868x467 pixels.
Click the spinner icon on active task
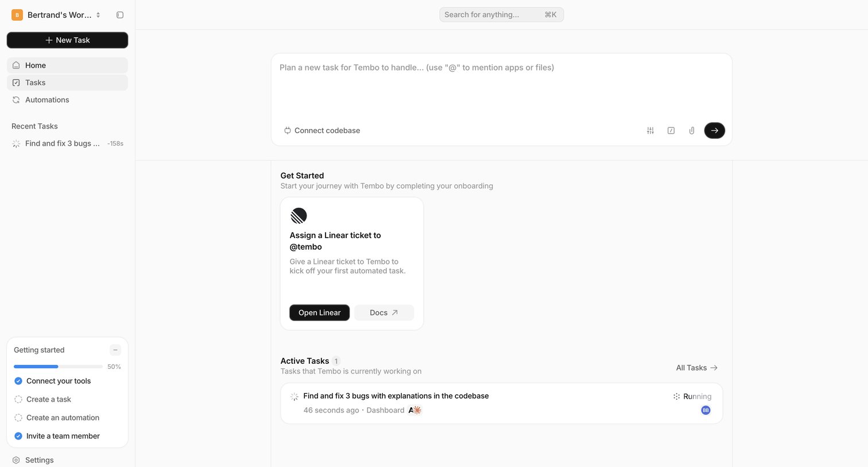[x=294, y=396]
